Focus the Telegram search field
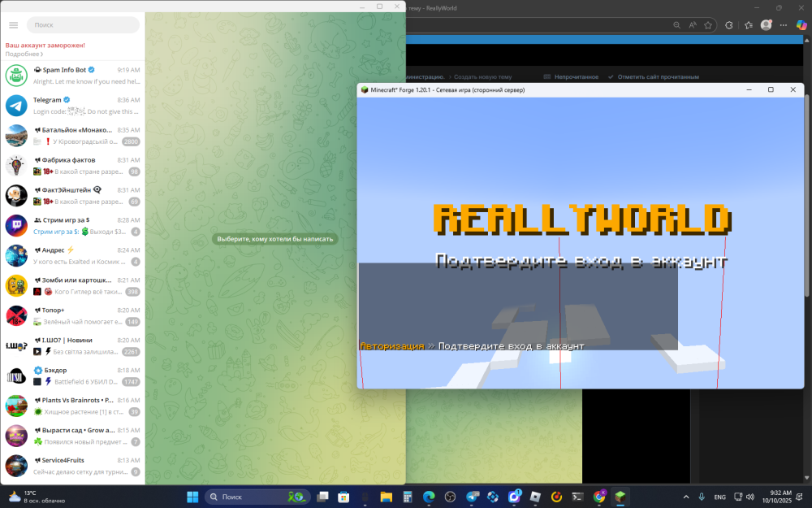Image resolution: width=812 pixels, height=508 pixels. coord(83,25)
